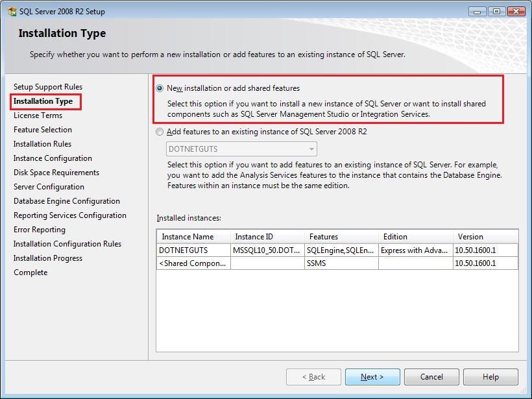Select Complete step in sidebar

click(x=30, y=272)
